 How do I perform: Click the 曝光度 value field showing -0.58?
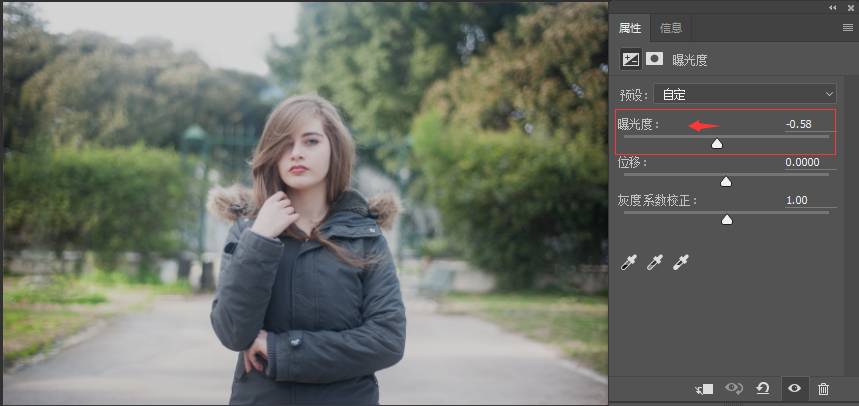point(810,124)
